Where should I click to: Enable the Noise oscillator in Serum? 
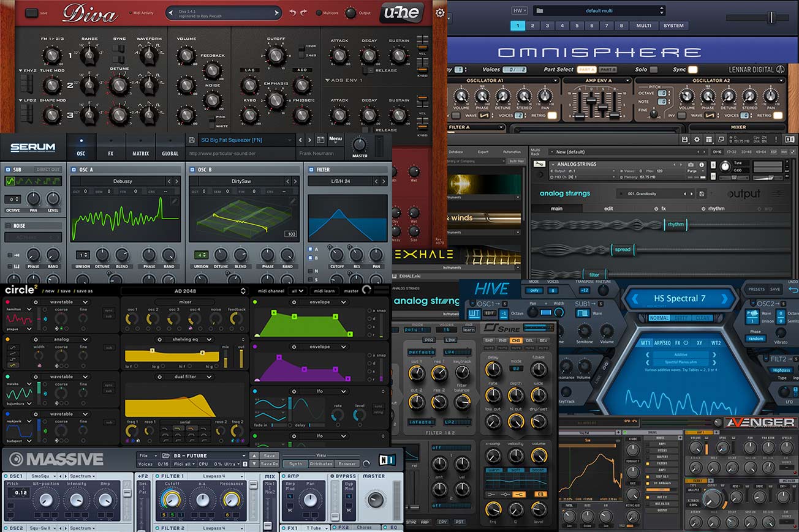tap(8, 226)
